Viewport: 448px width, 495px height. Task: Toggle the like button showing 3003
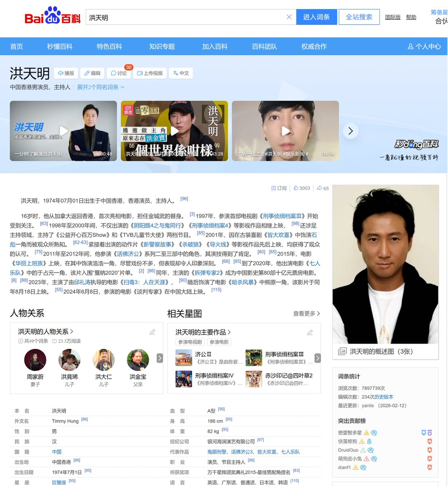click(x=295, y=188)
